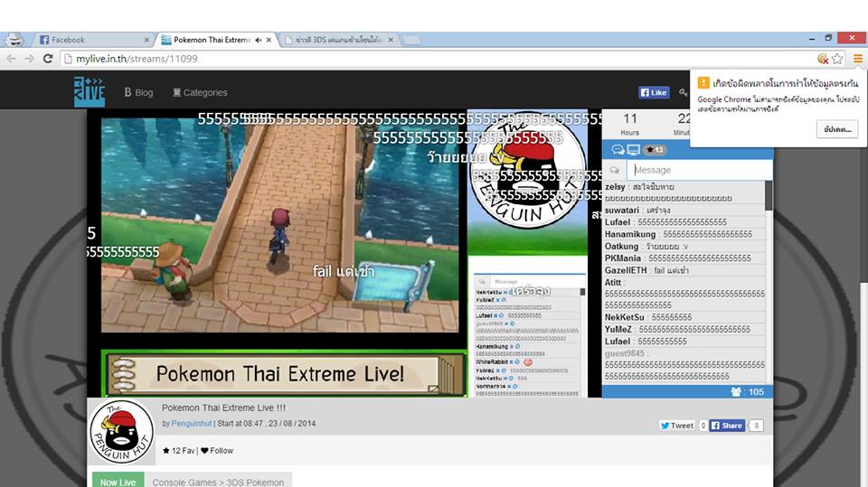Image resolution: width=868 pixels, height=487 pixels.
Task: Click the chat message from Hanamikung
Action: pos(684,234)
